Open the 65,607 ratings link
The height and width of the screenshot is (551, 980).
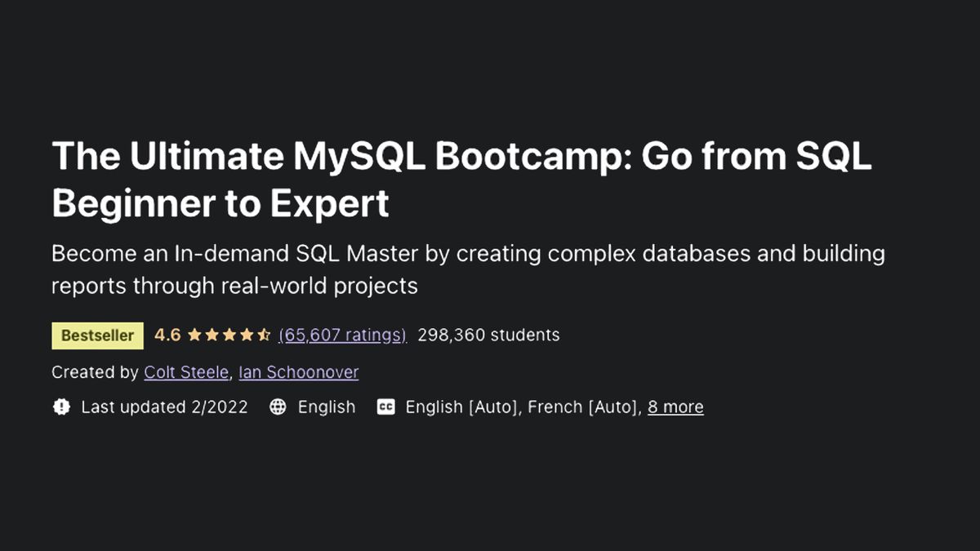tap(342, 335)
